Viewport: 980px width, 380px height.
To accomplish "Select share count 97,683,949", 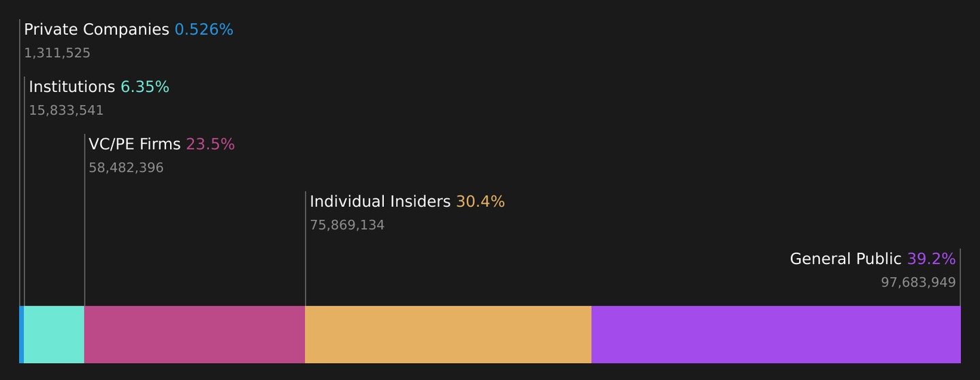I will 919,282.
